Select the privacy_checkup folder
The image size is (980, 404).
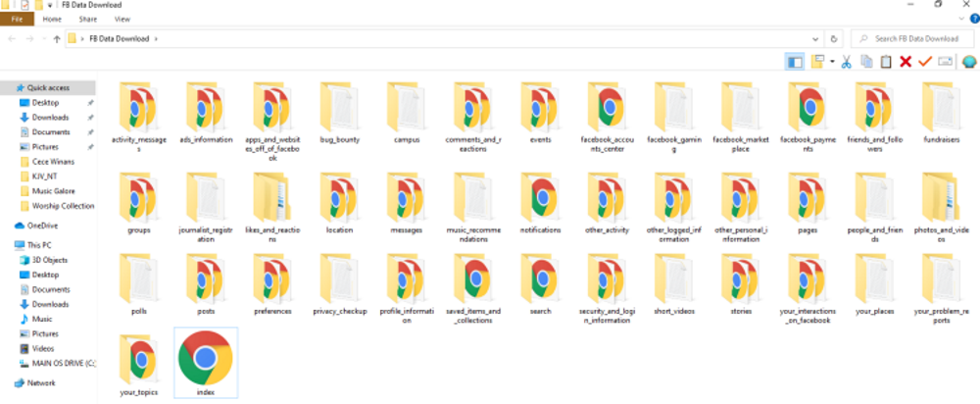[x=339, y=283]
